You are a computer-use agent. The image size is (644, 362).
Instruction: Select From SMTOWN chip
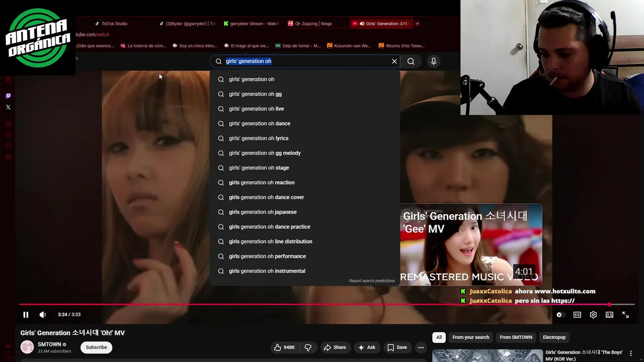[516, 337]
